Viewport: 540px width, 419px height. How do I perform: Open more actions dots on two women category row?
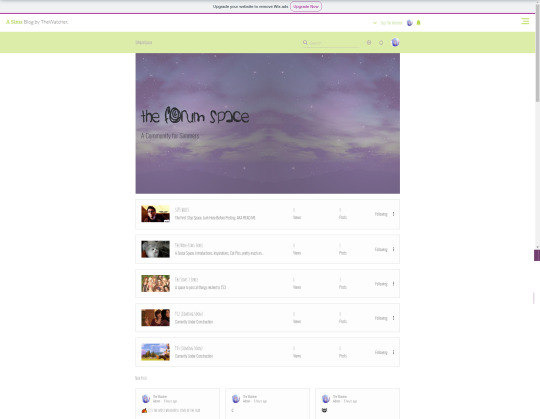tap(394, 318)
